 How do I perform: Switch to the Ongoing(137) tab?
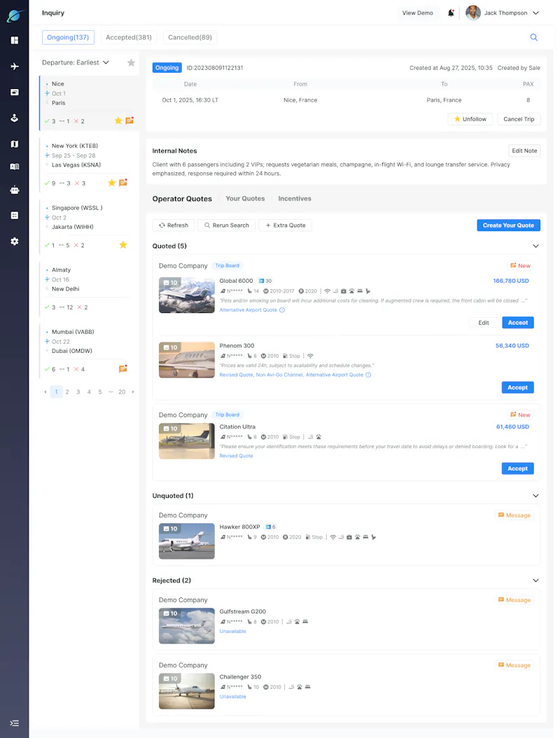pos(68,37)
